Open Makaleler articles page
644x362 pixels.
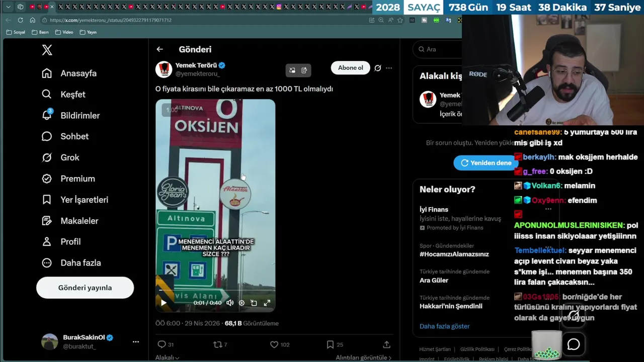pyautogui.click(x=70, y=221)
